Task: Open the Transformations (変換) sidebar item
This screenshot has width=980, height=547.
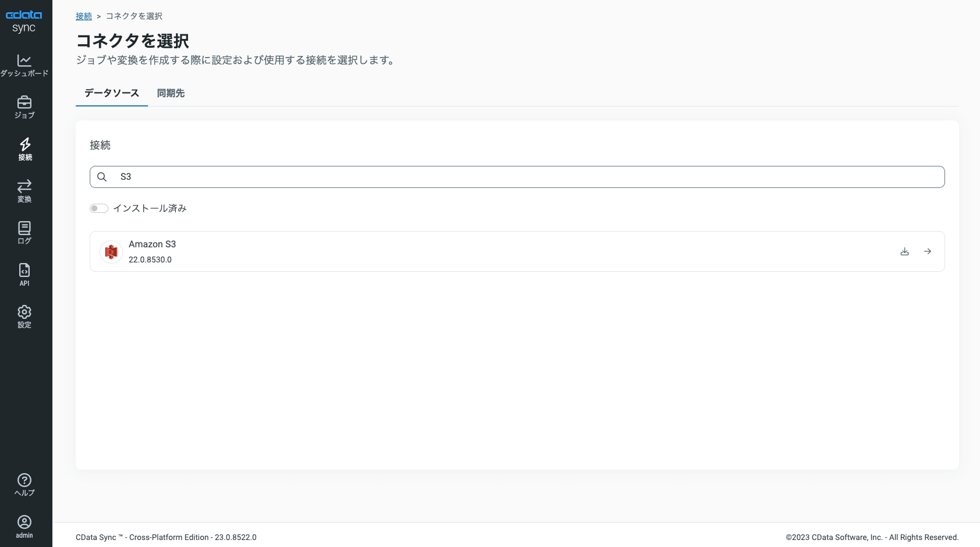Action: [24, 191]
